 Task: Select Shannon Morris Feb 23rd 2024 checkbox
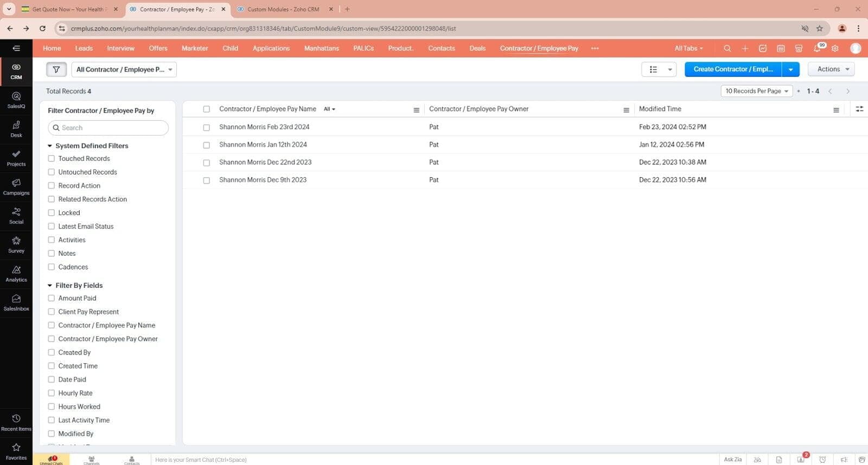(x=206, y=127)
